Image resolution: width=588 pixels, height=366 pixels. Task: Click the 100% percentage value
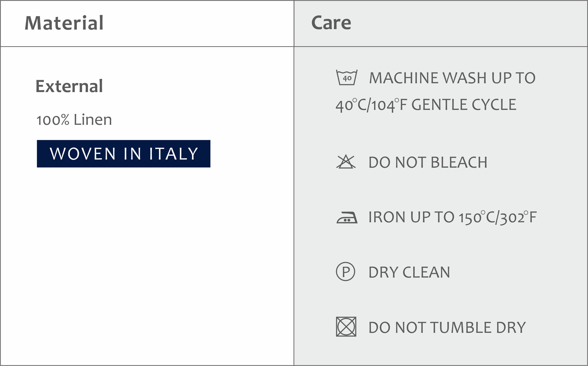53,120
